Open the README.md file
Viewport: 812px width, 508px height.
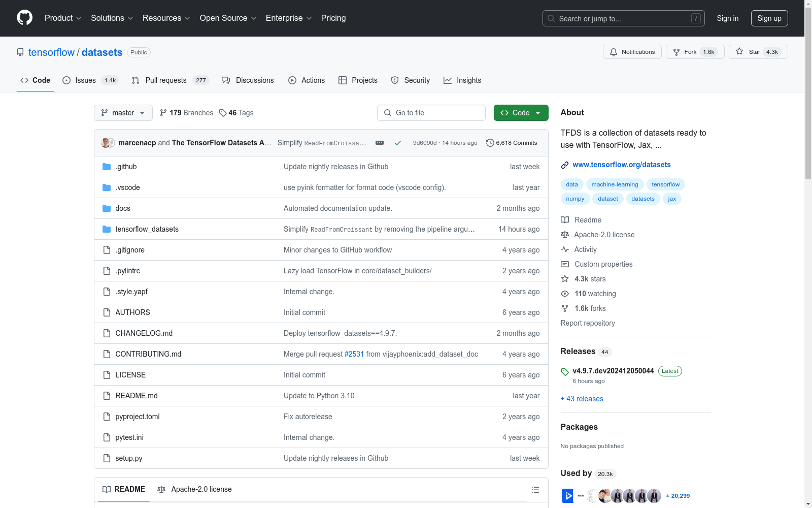[x=137, y=396]
